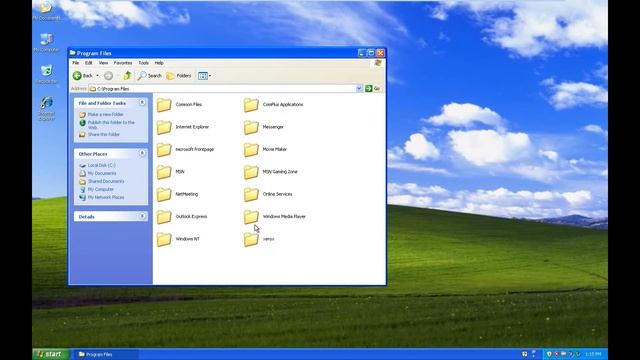Click the Windows flag logo in menu bar
The image size is (640, 360).
378,63
